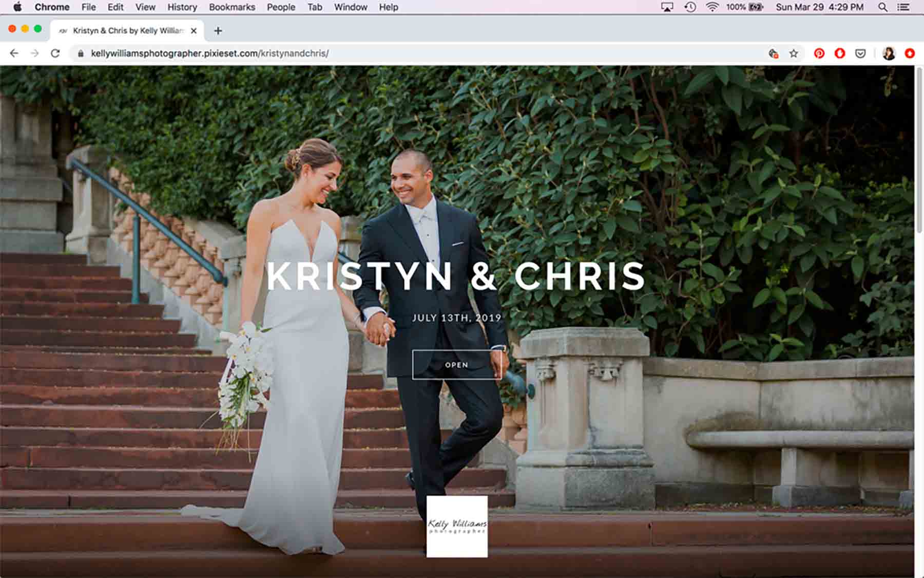Click the red shield extension icon

tap(839, 53)
